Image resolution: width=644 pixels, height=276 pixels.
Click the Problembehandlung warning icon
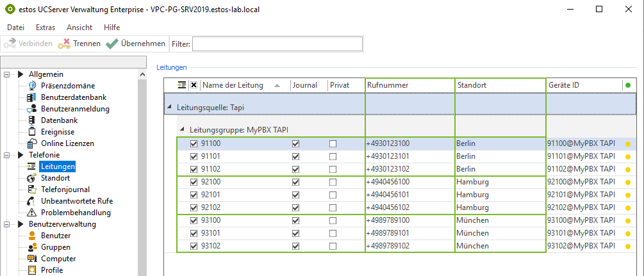pyautogui.click(x=31, y=213)
